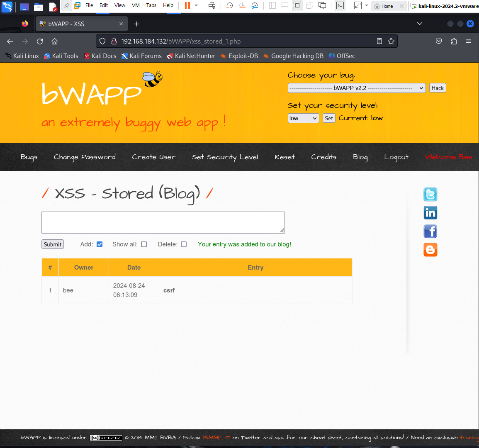Open the file manager icon in Kali panel

click(39, 6)
